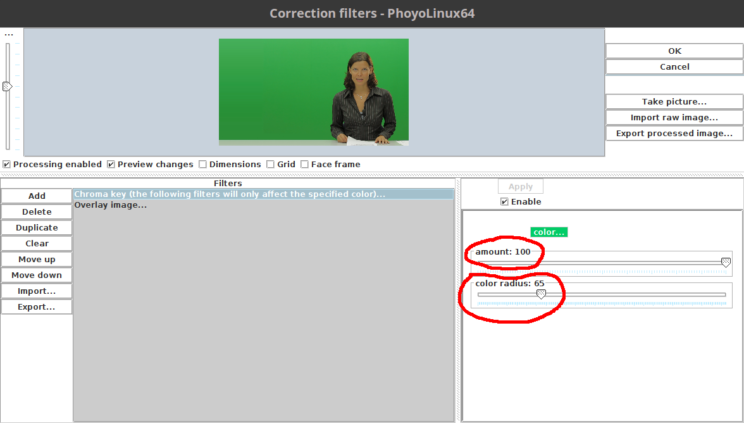Screen dimensions: 744x423
Task: Export filters with the Export button
Action: pos(37,307)
